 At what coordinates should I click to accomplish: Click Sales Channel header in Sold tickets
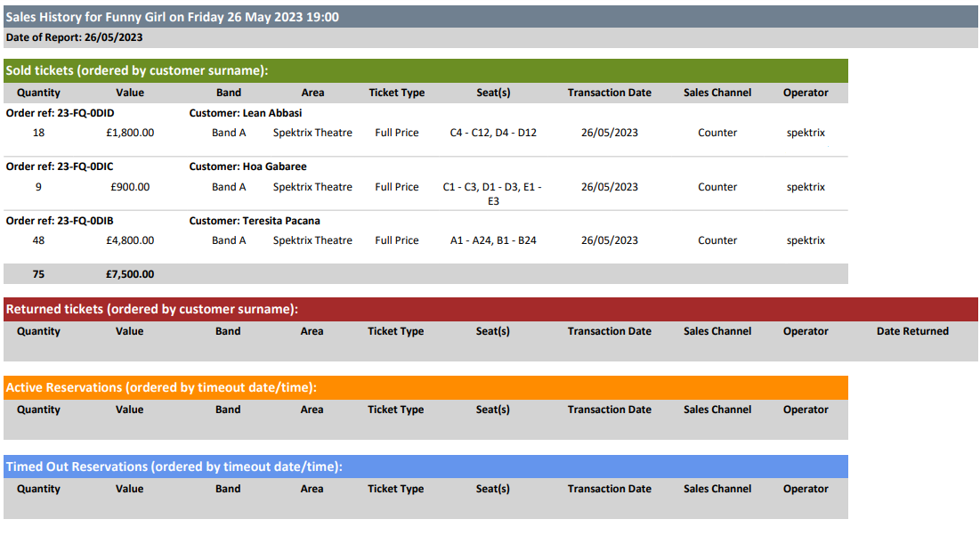(717, 93)
